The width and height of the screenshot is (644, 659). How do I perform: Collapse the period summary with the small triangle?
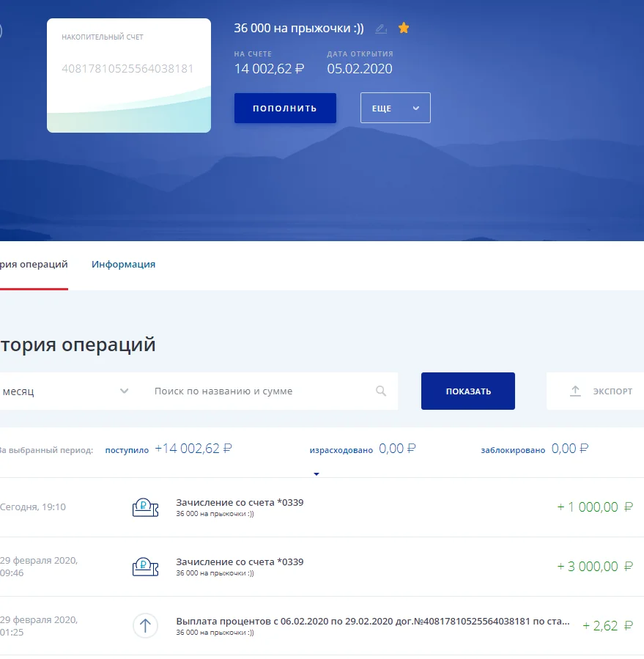coord(316,474)
